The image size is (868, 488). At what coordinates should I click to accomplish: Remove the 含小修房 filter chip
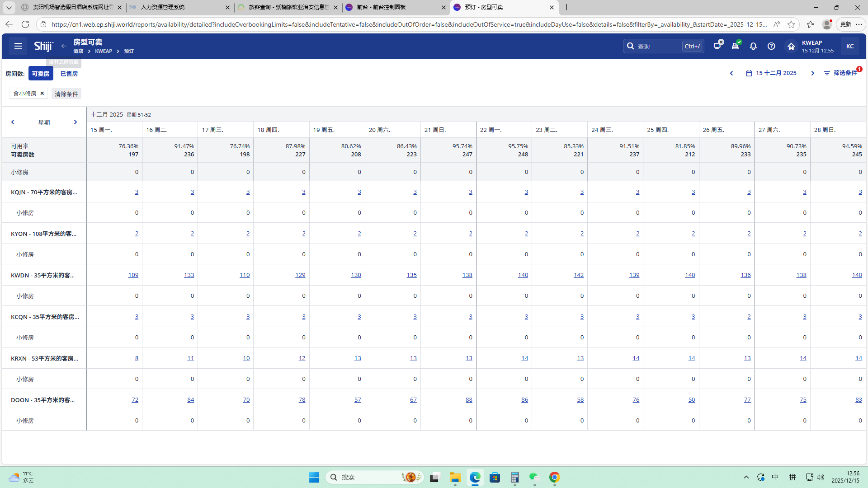click(42, 94)
